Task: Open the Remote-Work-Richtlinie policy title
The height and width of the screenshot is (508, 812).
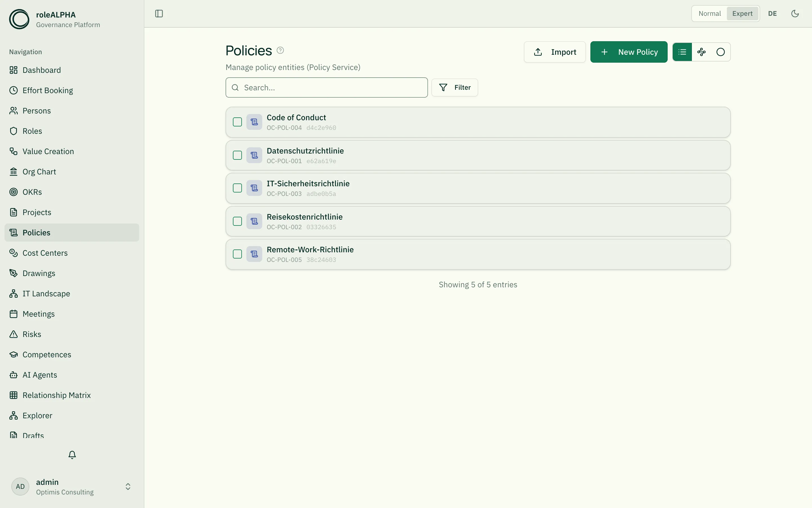Action: pos(310,250)
